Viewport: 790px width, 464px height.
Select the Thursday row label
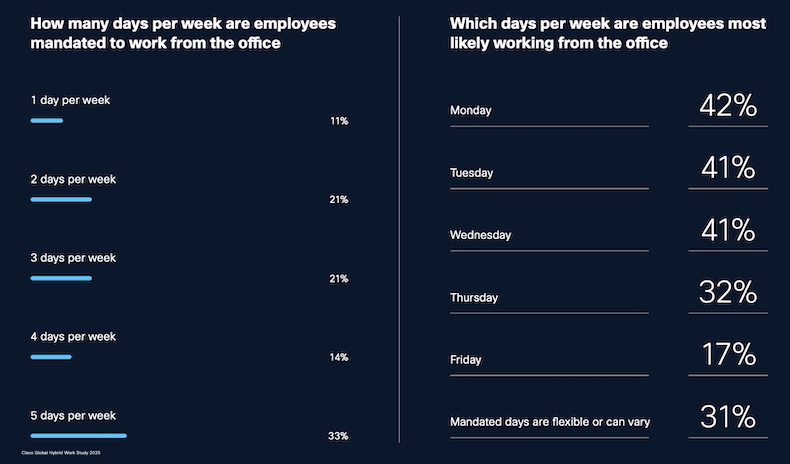tap(474, 297)
